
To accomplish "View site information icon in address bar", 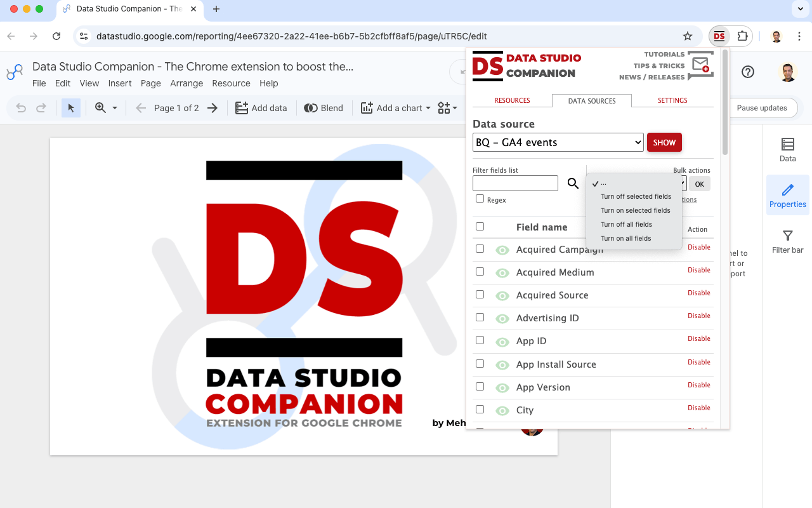I will (x=84, y=36).
